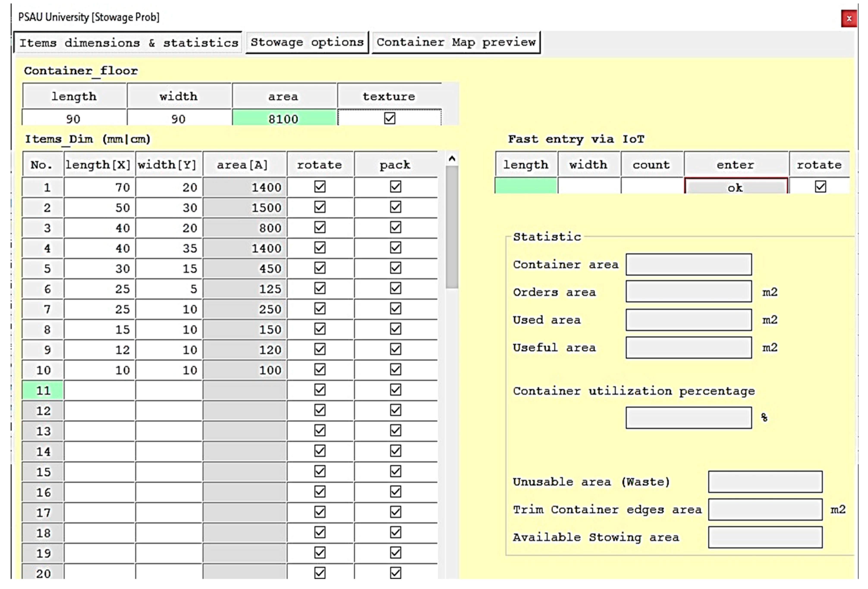Switch to the Stowage options tab

(x=307, y=42)
